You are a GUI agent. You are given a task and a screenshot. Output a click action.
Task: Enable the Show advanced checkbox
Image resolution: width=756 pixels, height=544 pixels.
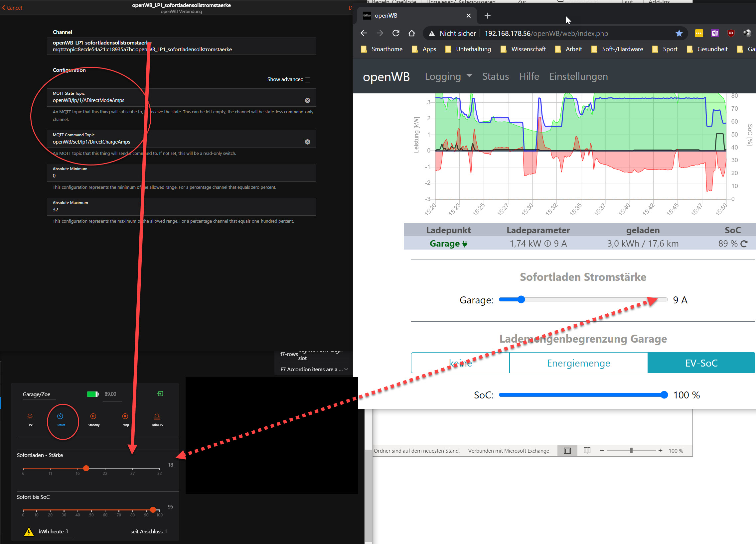(308, 80)
